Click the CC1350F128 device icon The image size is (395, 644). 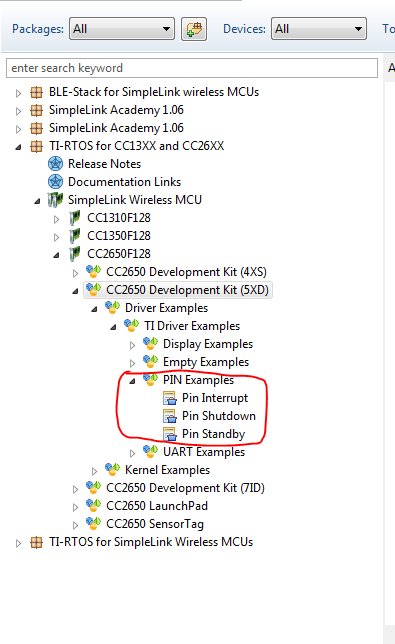click(75, 236)
